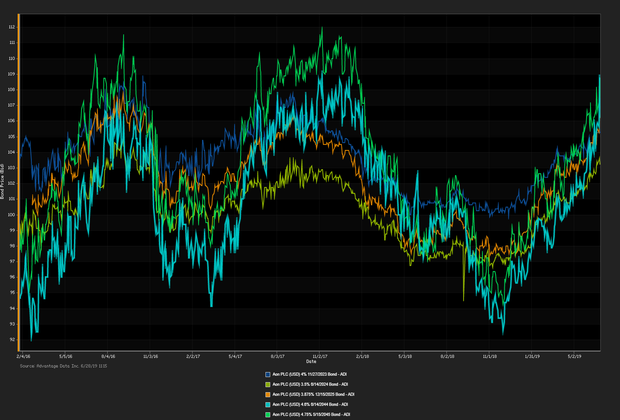The image size is (620, 420).
Task: Click the 104 price axis label
Action: (11, 152)
